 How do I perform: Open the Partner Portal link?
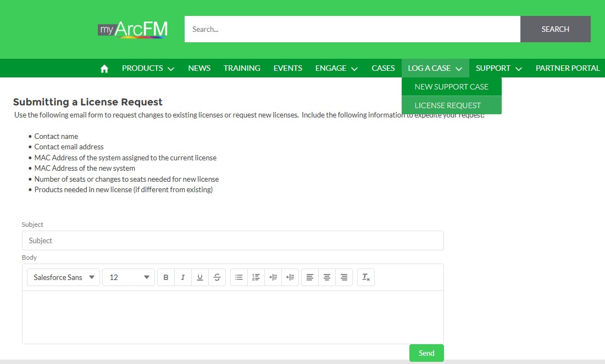[568, 68]
